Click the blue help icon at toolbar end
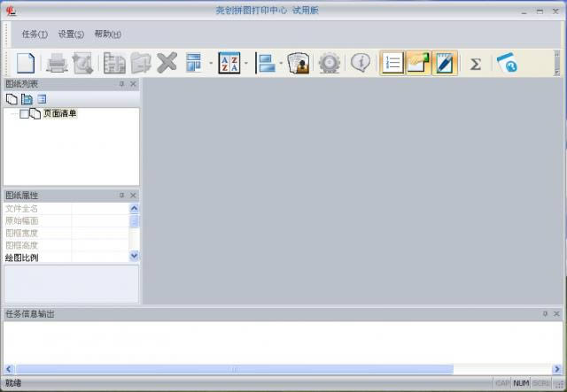Image resolution: width=567 pixels, height=392 pixels. (507, 64)
